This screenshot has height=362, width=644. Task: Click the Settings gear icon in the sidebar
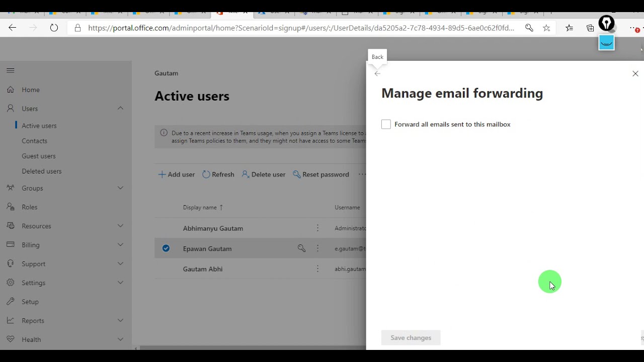click(x=11, y=283)
